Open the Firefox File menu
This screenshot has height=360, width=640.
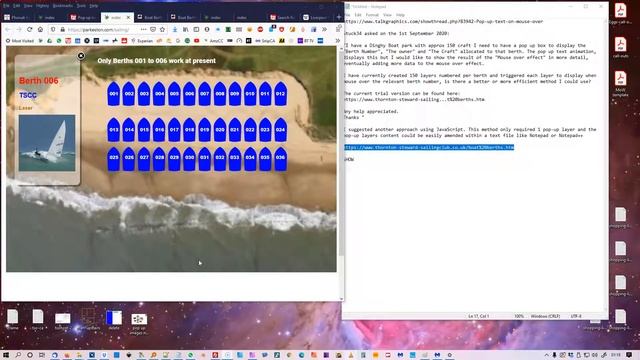[6, 6]
